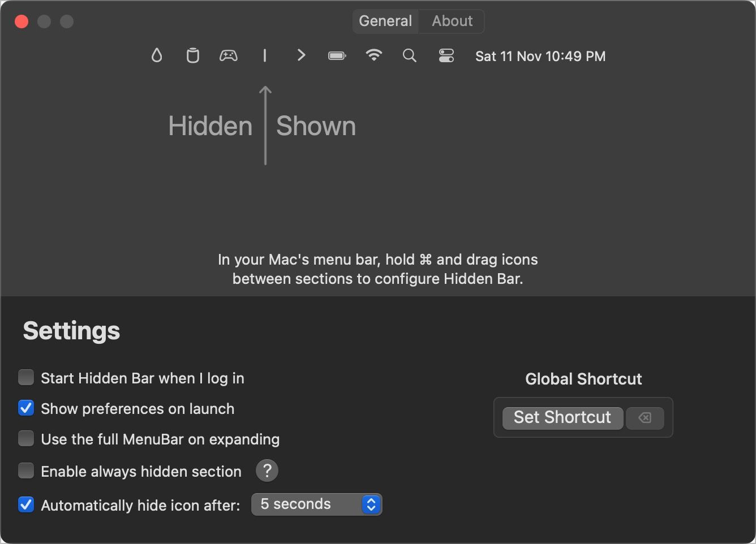
Task: Open the help tooltip next to always hidden section
Action: click(x=267, y=470)
